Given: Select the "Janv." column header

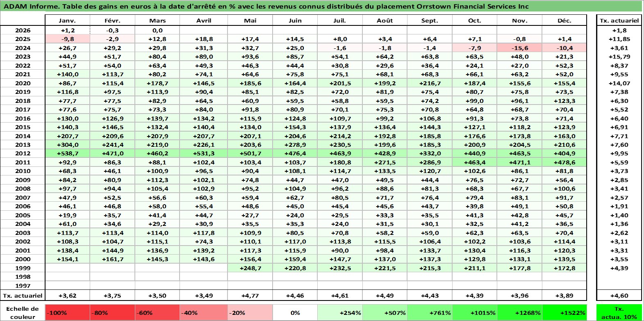Looking at the screenshot, I should tap(67, 20).
